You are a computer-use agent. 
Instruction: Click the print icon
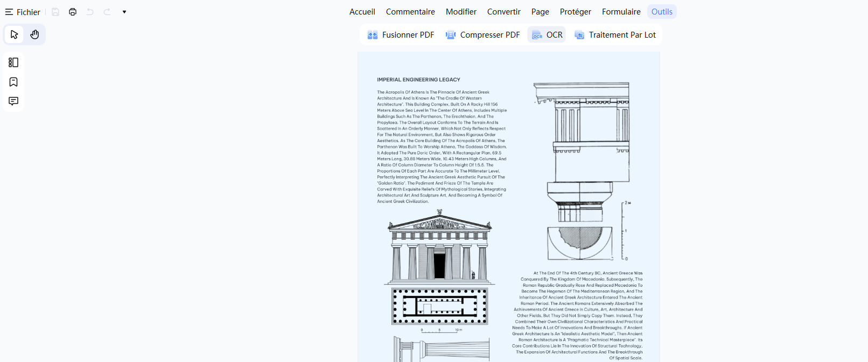(x=73, y=12)
